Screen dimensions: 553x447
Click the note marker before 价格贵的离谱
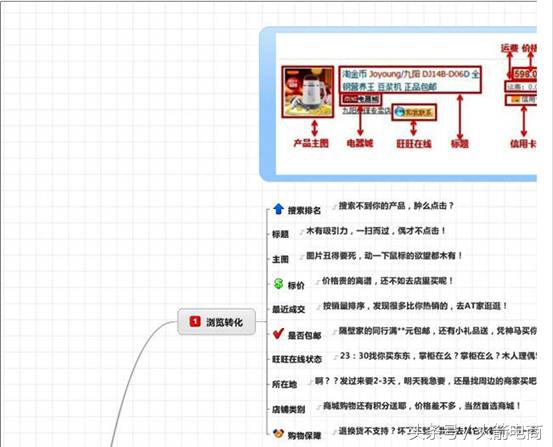point(318,282)
